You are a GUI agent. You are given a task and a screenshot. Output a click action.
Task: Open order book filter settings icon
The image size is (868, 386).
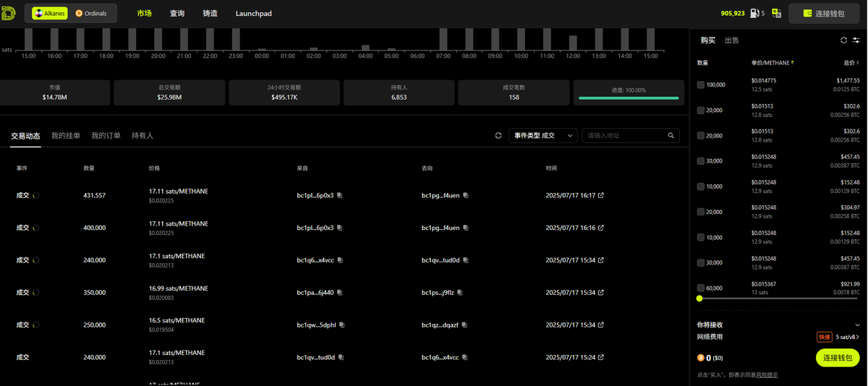point(856,40)
